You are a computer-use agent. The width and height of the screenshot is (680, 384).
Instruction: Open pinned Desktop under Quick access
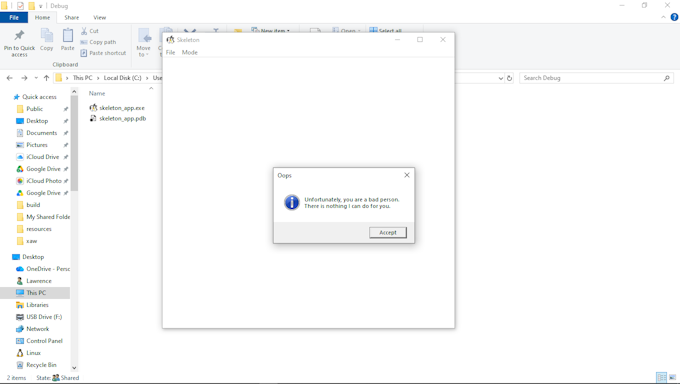37,121
